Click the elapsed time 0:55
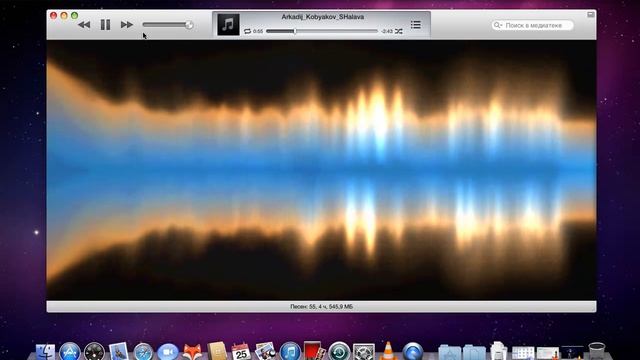Image resolution: width=640 pixels, height=360 pixels. click(258, 31)
